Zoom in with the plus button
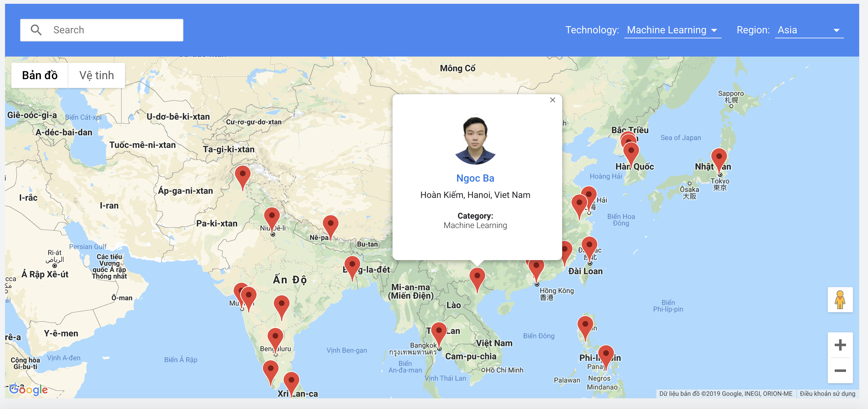868x409 pixels. pos(840,345)
